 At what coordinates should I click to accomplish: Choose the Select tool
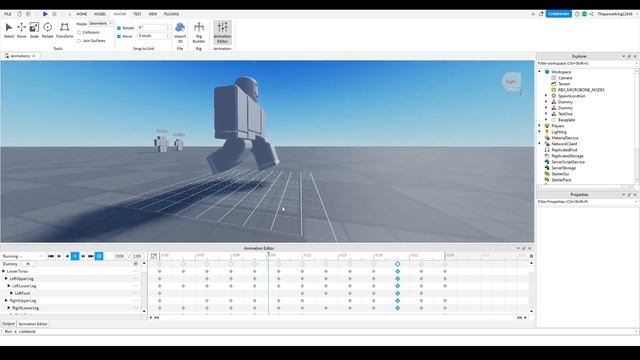pyautogui.click(x=9, y=30)
